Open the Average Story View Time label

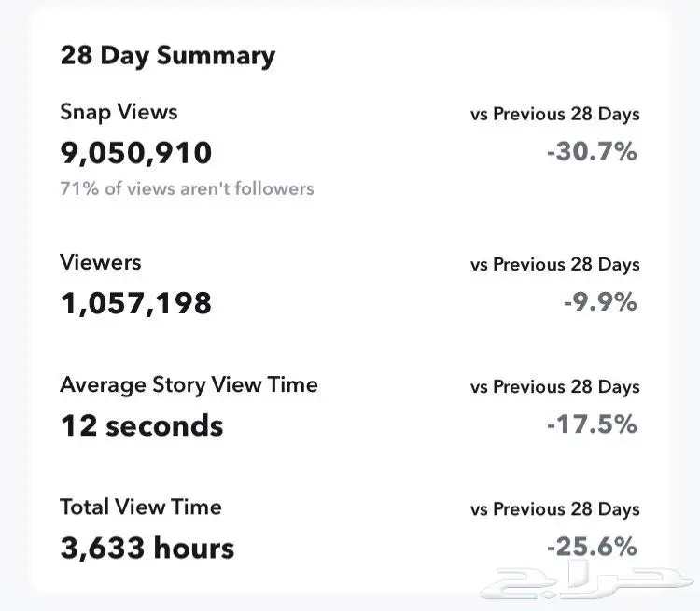[189, 384]
